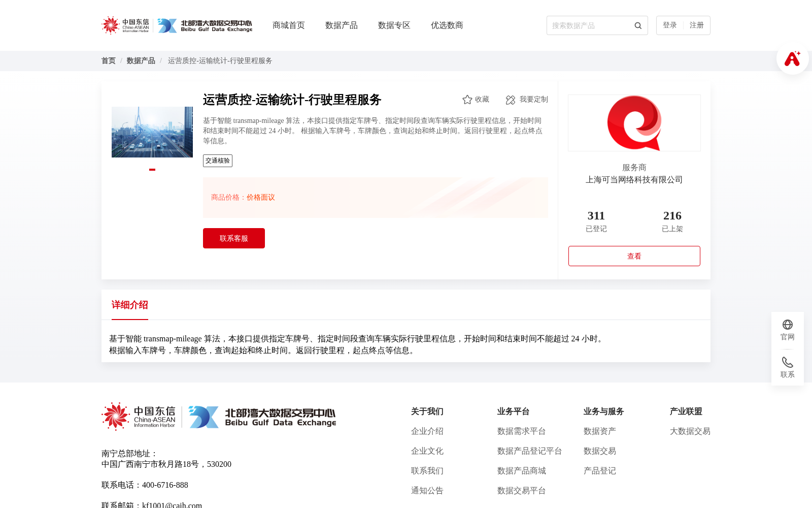Click the 联系客服 button

point(234,238)
